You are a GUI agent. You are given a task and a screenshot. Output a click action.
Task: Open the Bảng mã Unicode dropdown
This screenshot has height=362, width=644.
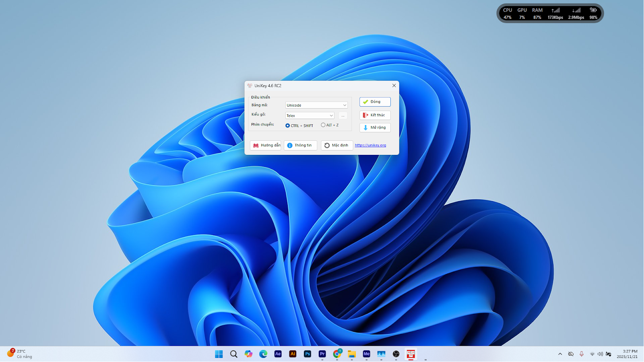click(316, 105)
